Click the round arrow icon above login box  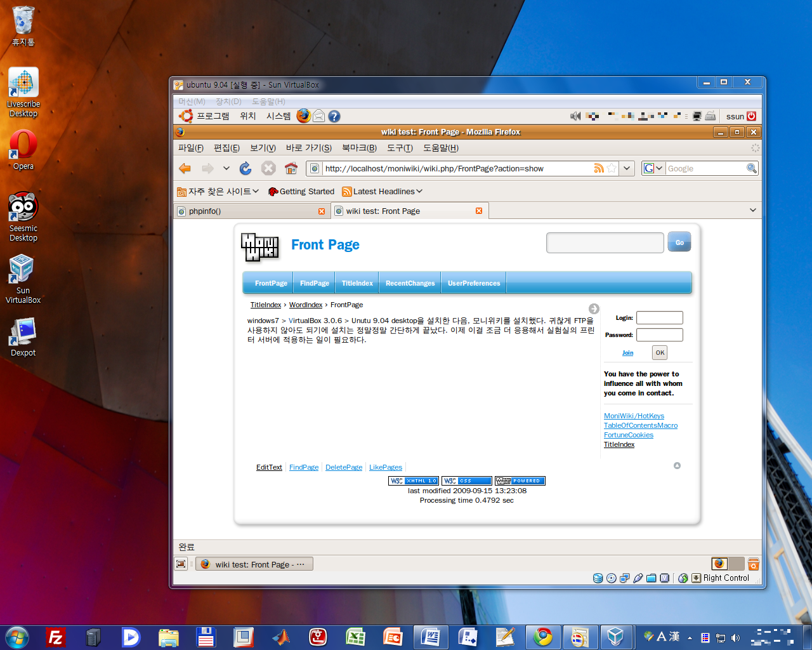pos(594,308)
